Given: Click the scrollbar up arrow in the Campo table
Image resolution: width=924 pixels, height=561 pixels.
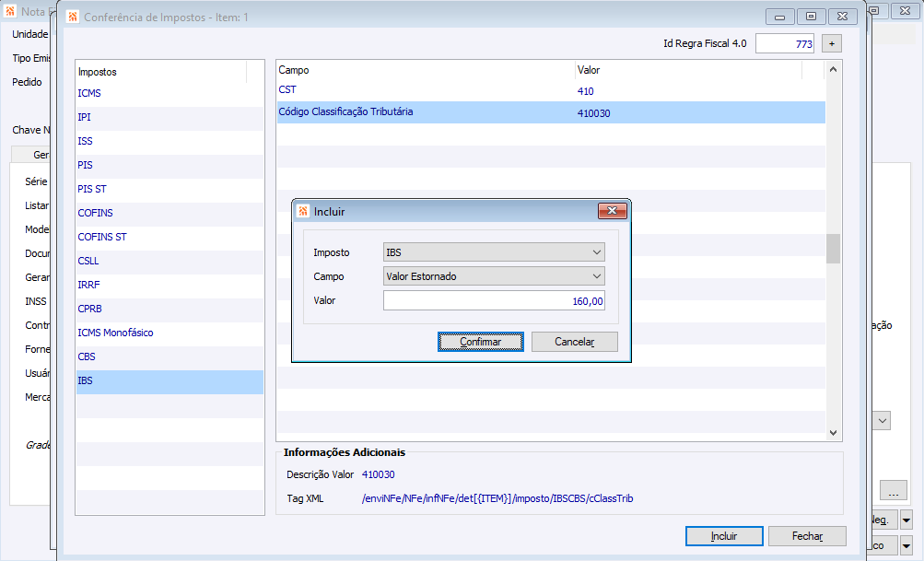Looking at the screenshot, I should click(833, 69).
